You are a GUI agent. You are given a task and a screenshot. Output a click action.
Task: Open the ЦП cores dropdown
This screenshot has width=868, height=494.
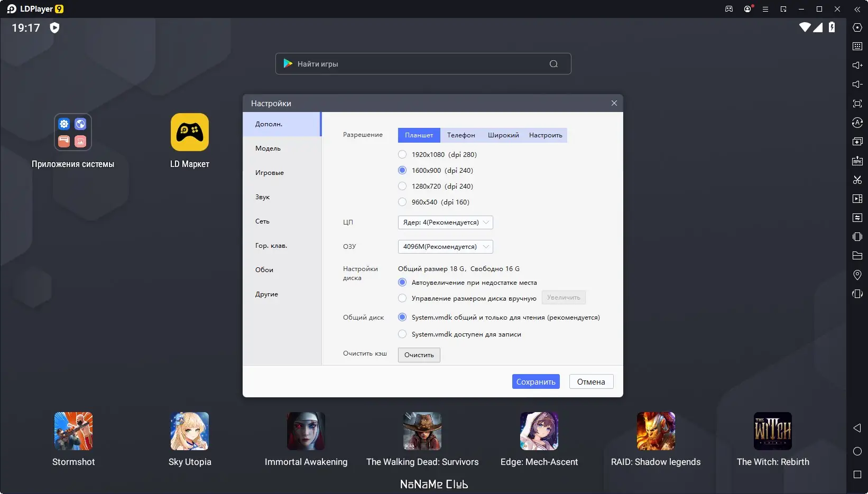(445, 222)
